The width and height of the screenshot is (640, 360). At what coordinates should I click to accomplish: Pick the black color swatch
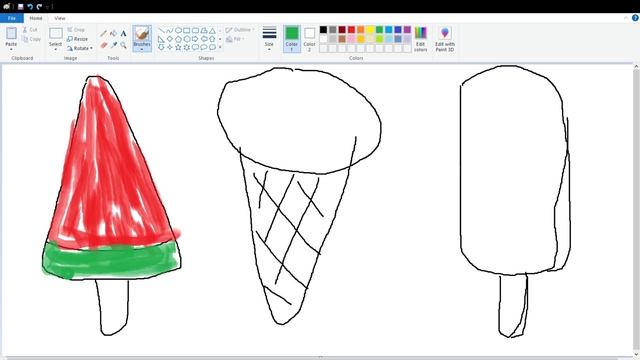click(323, 29)
